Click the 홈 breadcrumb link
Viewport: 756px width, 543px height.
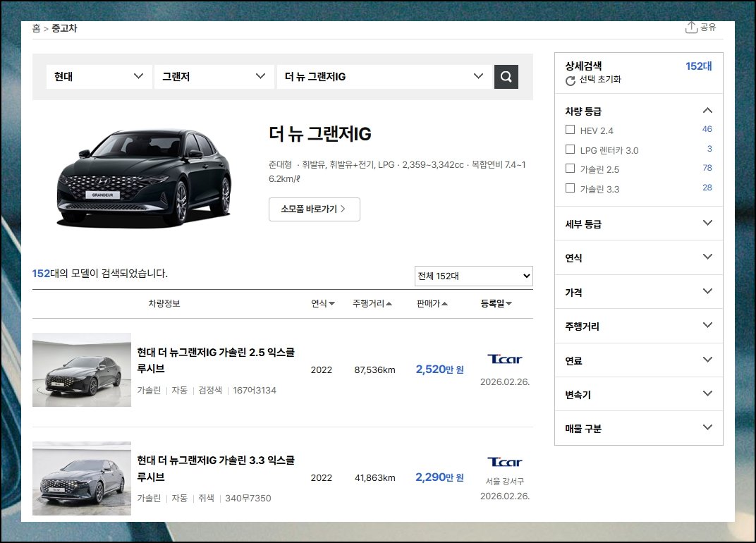(x=36, y=28)
